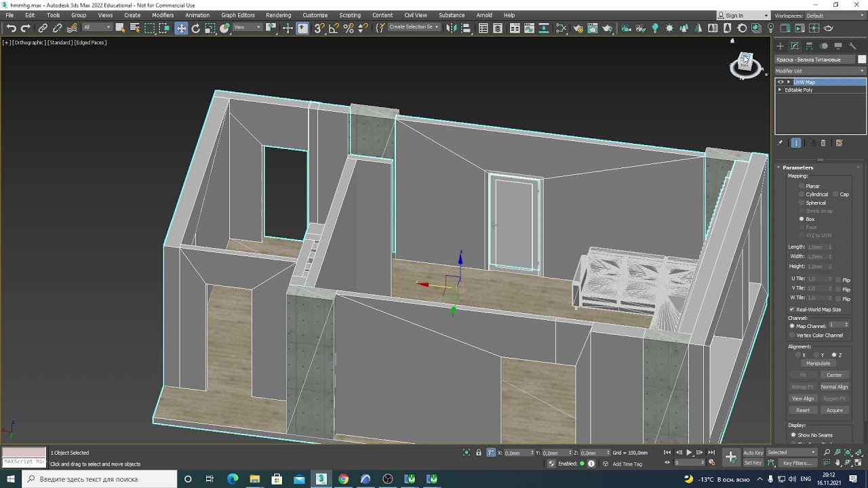This screenshot has width=868, height=488.
Task: Click Bind to Space Warp icon
Action: (x=72, y=28)
